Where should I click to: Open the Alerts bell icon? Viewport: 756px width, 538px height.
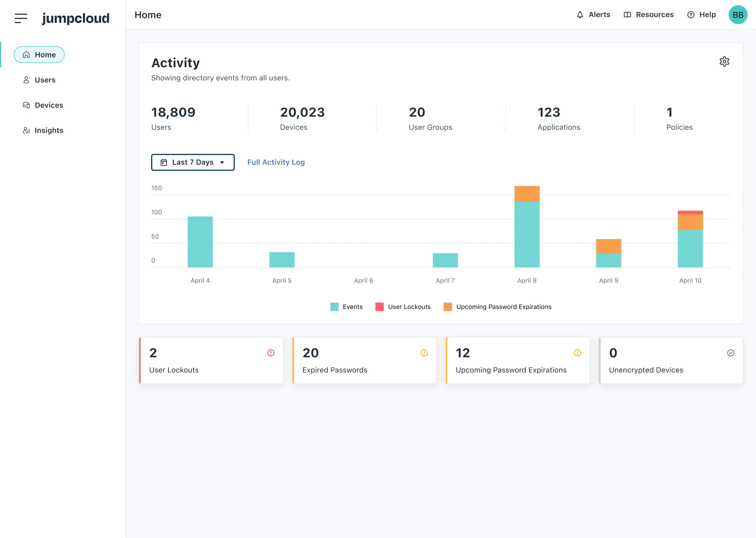[x=580, y=15]
